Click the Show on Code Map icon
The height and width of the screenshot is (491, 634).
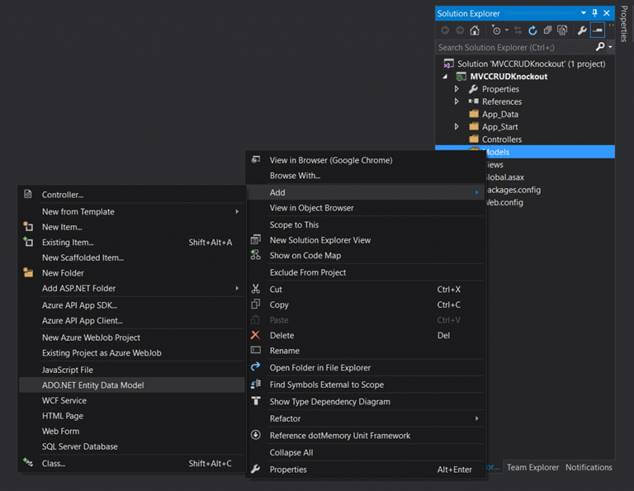[x=256, y=255]
